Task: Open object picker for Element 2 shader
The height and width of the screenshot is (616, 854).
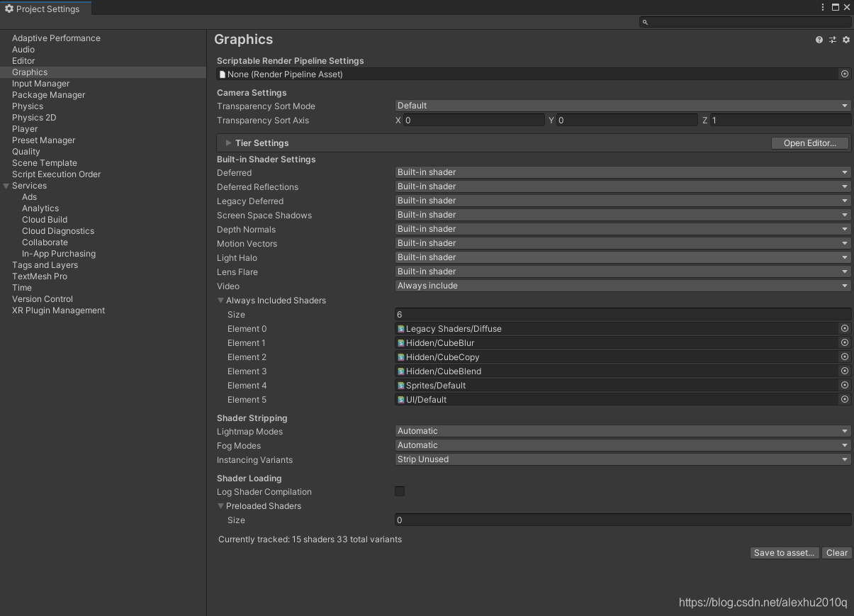Action: (x=845, y=357)
